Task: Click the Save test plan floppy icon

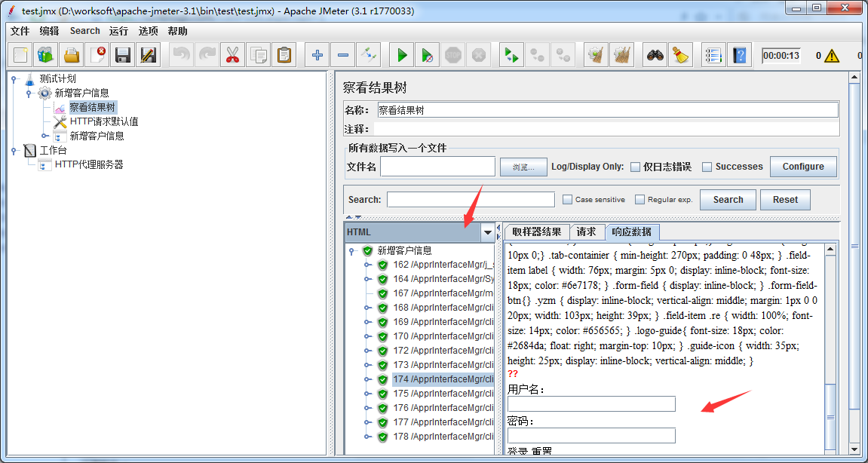Action: (x=123, y=55)
